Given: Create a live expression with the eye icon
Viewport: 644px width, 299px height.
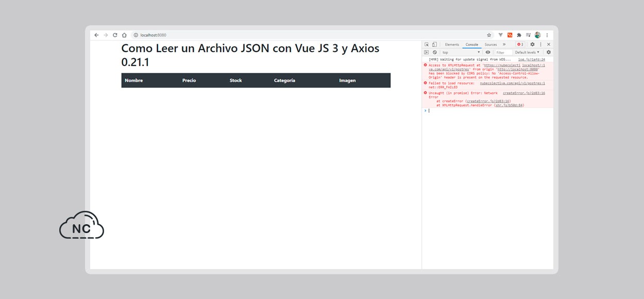Looking at the screenshot, I should point(488,52).
